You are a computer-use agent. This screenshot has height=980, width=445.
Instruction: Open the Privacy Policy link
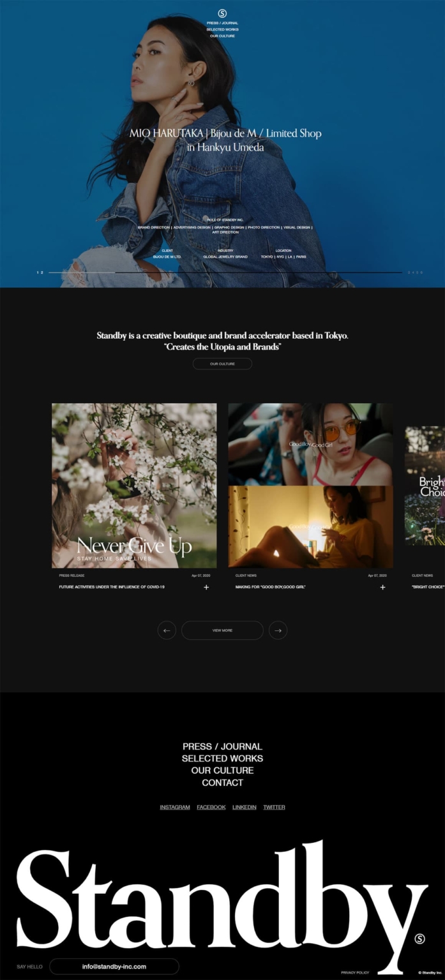point(355,972)
